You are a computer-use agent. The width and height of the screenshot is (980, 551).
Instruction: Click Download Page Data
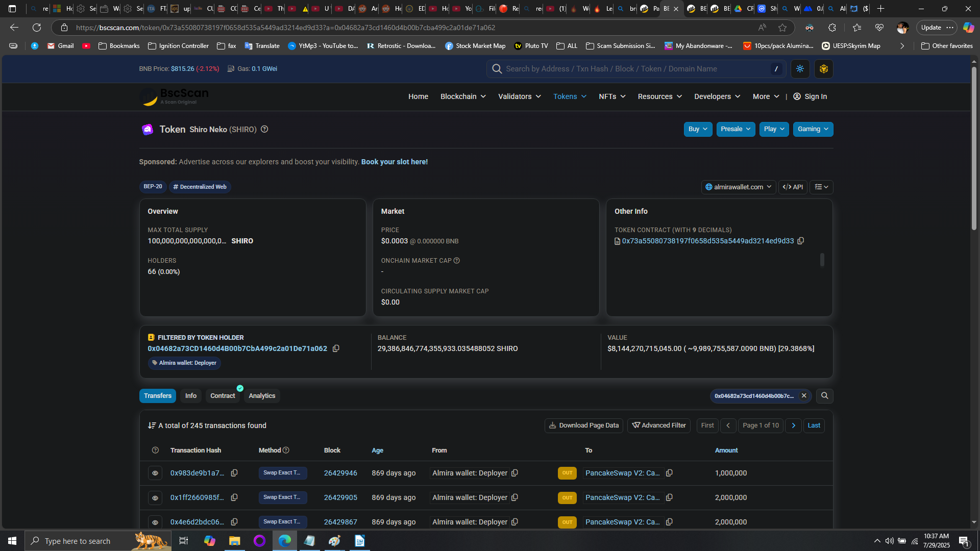pos(584,425)
